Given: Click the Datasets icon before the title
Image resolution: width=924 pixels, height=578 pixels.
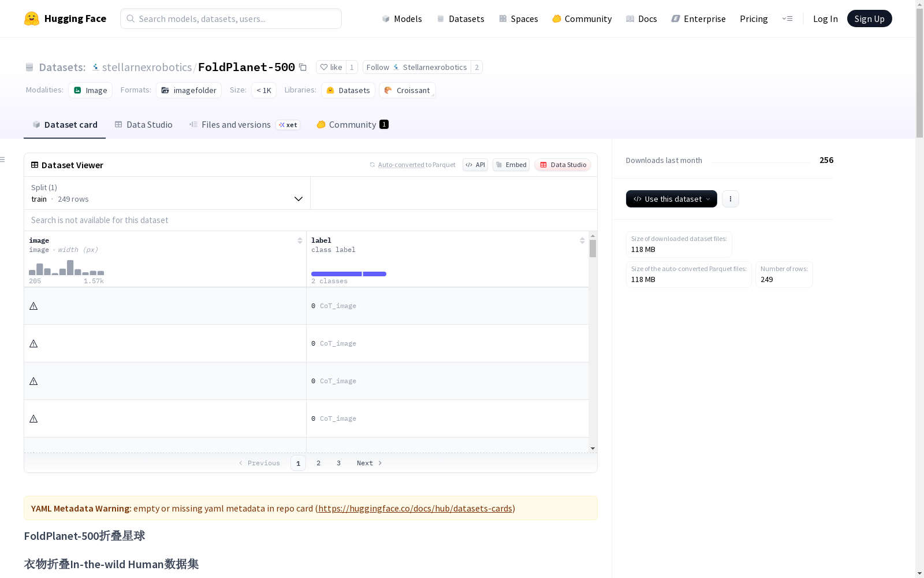Looking at the screenshot, I should pos(29,67).
